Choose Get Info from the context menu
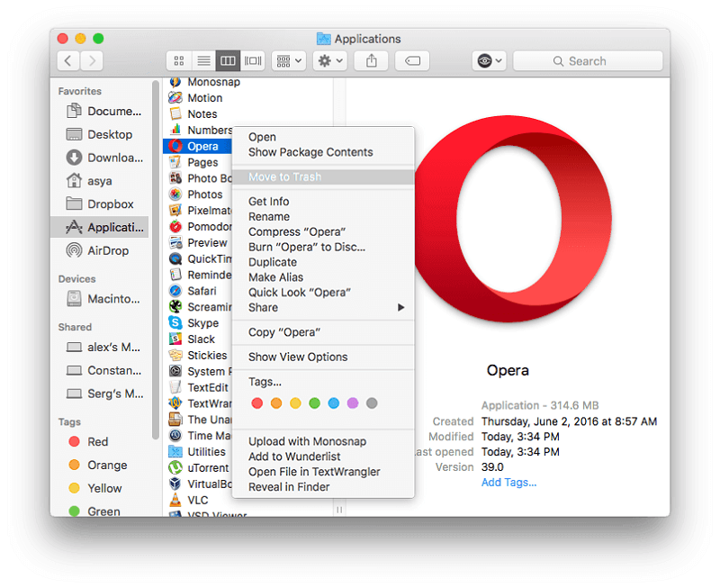The height and width of the screenshot is (588, 720). tap(323, 201)
